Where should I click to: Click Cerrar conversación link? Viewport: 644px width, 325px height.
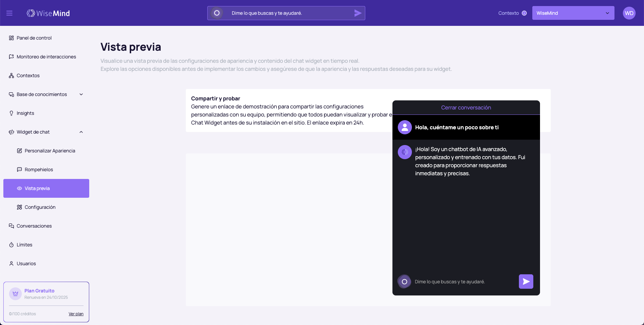click(x=466, y=107)
